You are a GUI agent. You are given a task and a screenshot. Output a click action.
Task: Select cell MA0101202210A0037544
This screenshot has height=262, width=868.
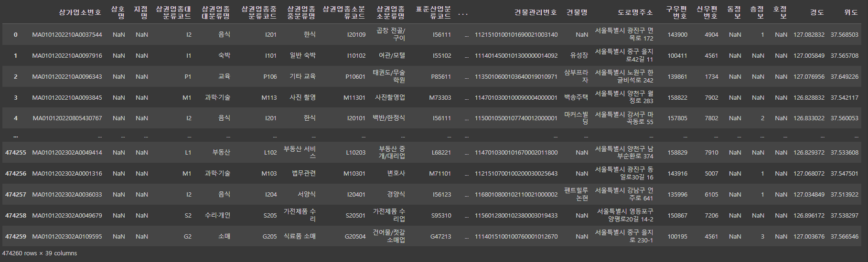[67, 35]
